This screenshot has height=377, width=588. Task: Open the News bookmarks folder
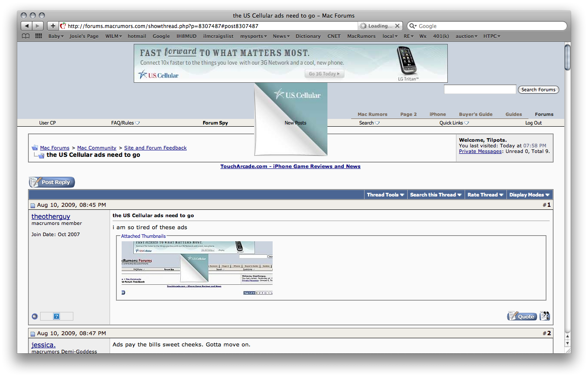click(281, 36)
